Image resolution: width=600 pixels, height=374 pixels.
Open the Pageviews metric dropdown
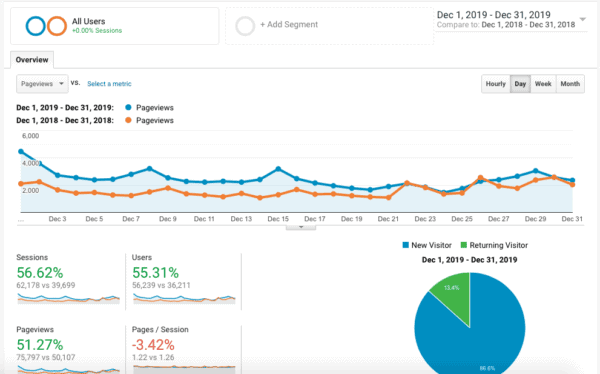42,84
